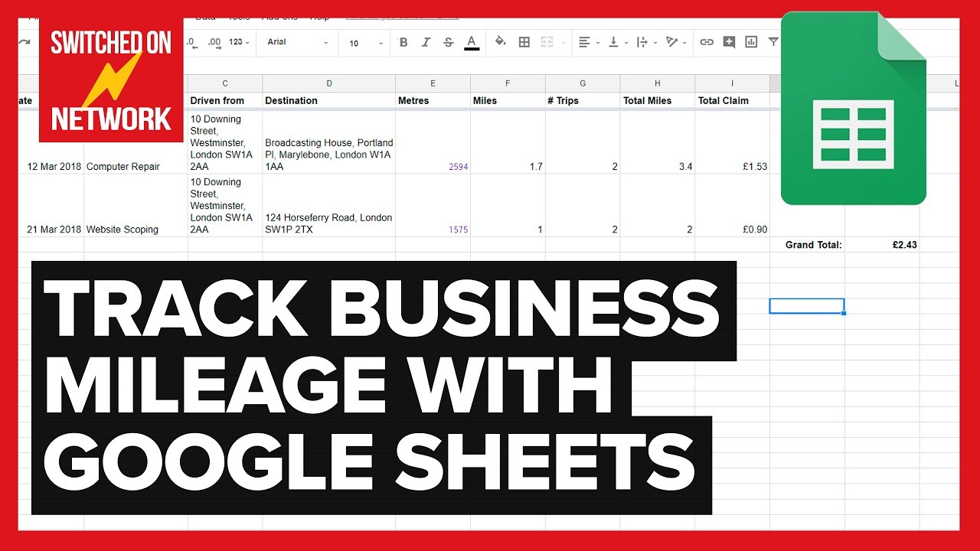Click the horizontal align icon
980x551 pixels.
tap(584, 42)
